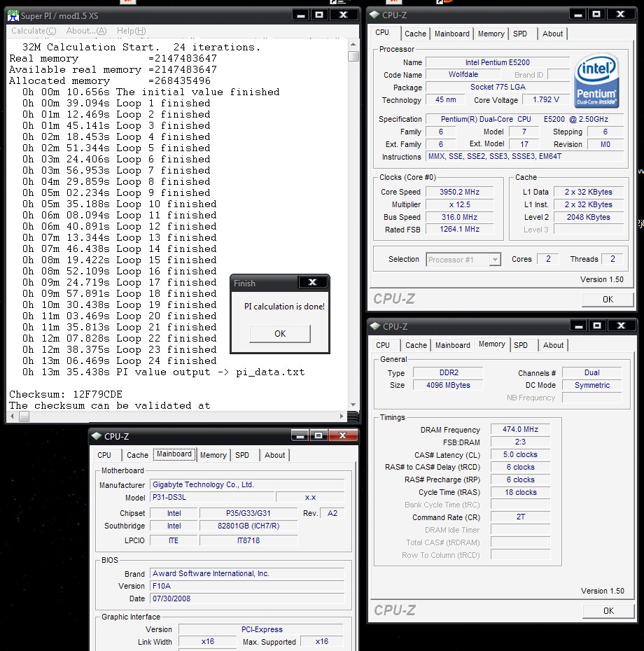Open the About menu in Super PI
The image size is (644, 651).
[x=86, y=31]
